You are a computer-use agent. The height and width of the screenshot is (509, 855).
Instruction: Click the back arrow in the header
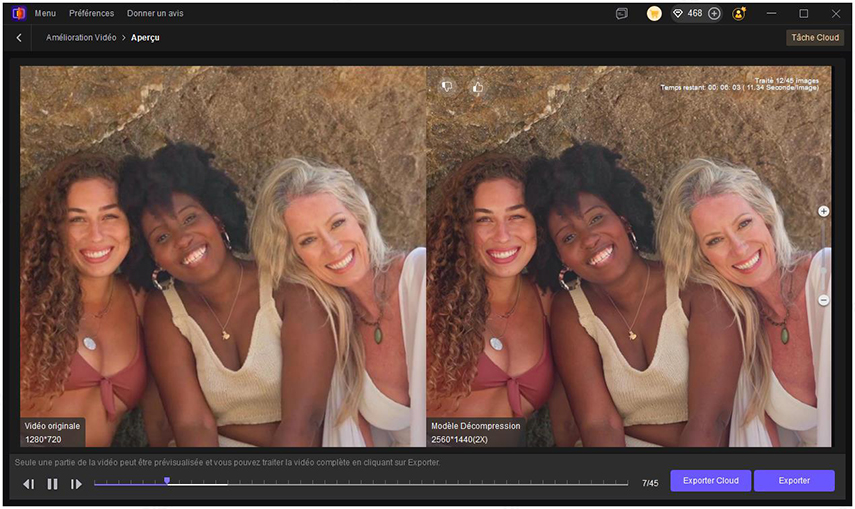point(19,38)
